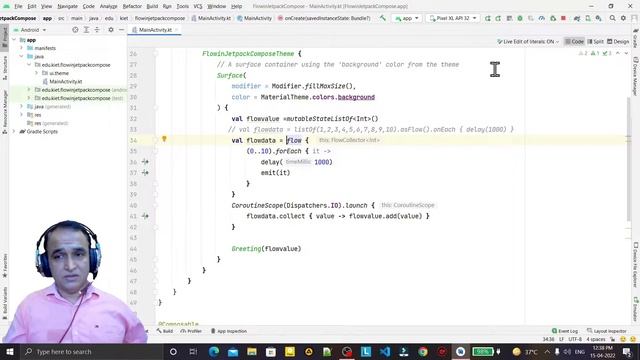The width and height of the screenshot is (640, 360).
Task: Toggle the Resource Manager tool window
Action: click(x=4, y=112)
